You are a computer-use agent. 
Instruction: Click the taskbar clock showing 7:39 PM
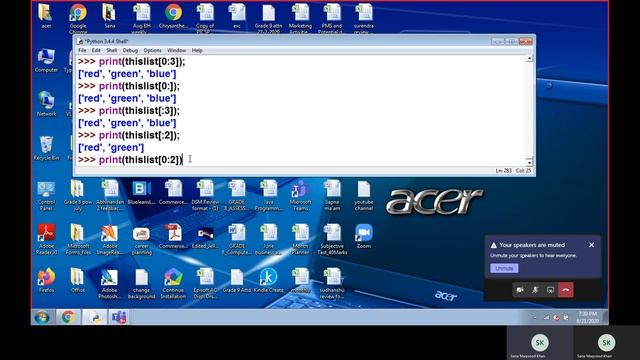(x=588, y=317)
